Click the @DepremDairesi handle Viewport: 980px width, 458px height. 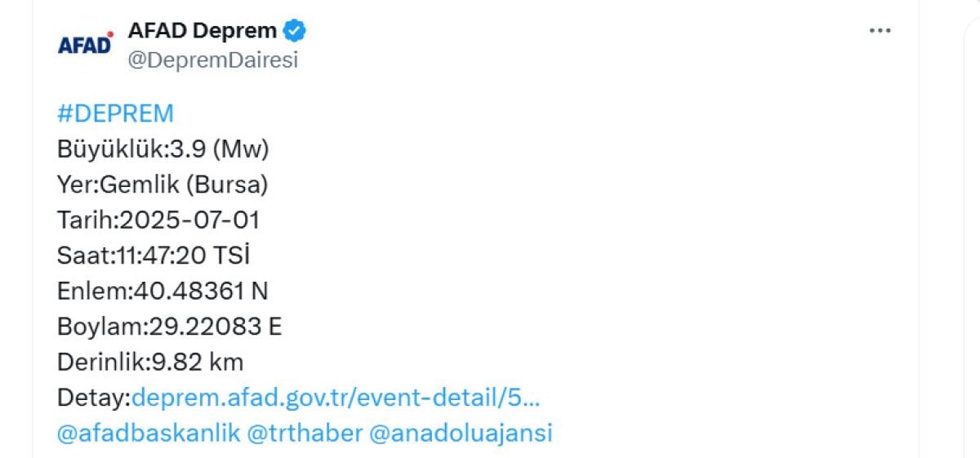click(213, 60)
